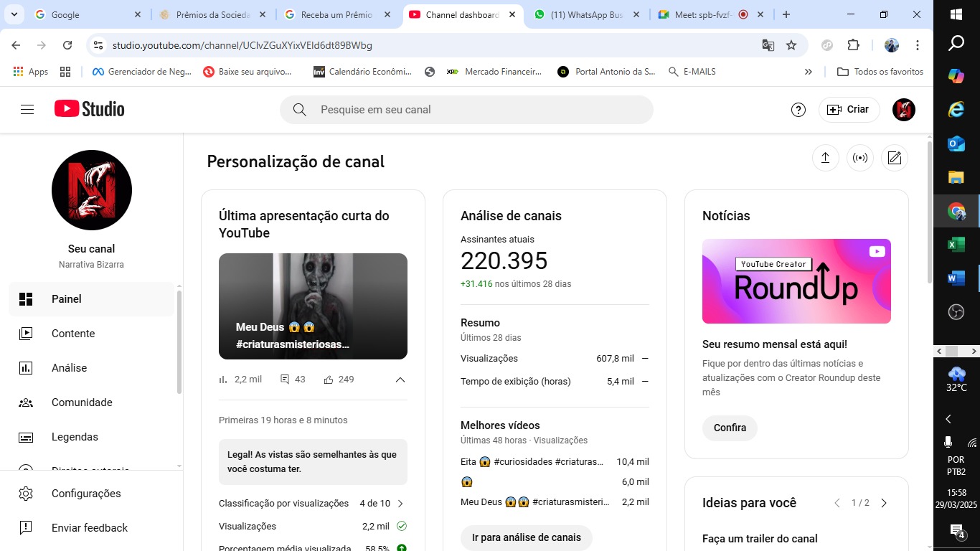
Task: Click the Tempo de exibição 5,4 mil value
Action: [x=621, y=382]
